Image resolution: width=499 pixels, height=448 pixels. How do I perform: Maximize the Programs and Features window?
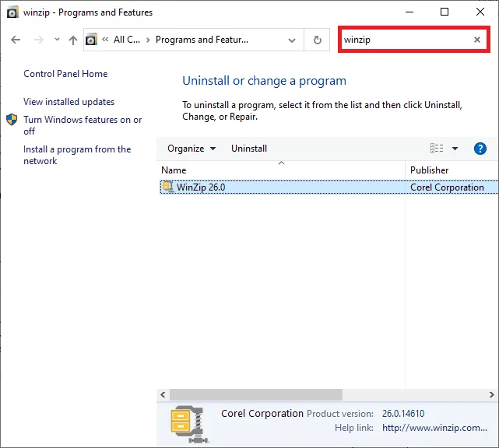445,12
